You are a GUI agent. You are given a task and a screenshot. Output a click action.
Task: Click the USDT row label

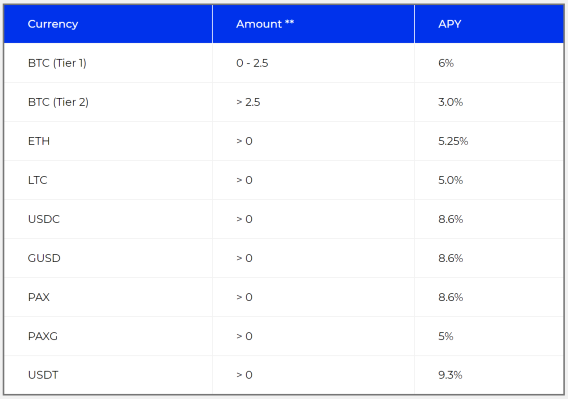coord(43,375)
